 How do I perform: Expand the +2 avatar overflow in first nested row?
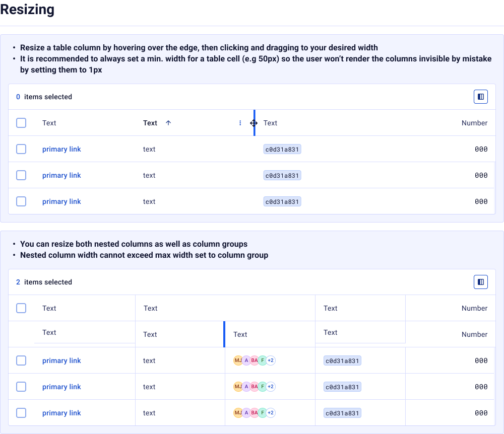coord(271,360)
